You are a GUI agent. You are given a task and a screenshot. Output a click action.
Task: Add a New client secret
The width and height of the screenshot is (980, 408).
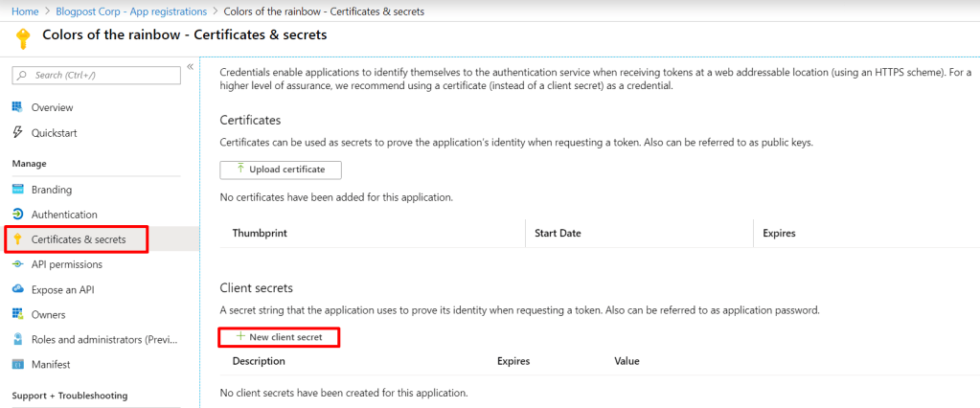coord(279,337)
